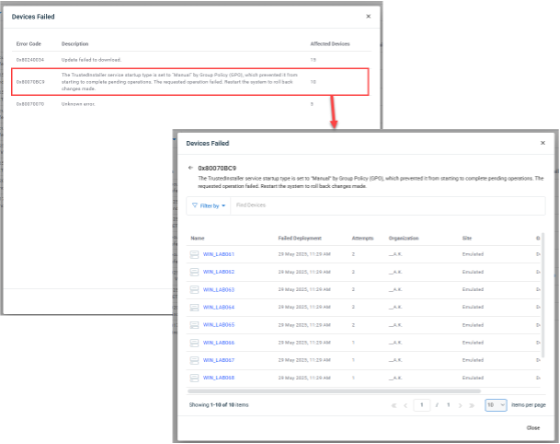This screenshot has height=444, width=560.
Task: Open the WIN_LAB062 device link
Action: (x=219, y=272)
